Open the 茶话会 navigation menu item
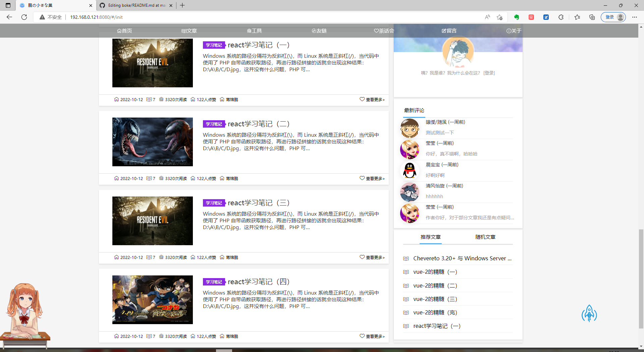 point(383,31)
